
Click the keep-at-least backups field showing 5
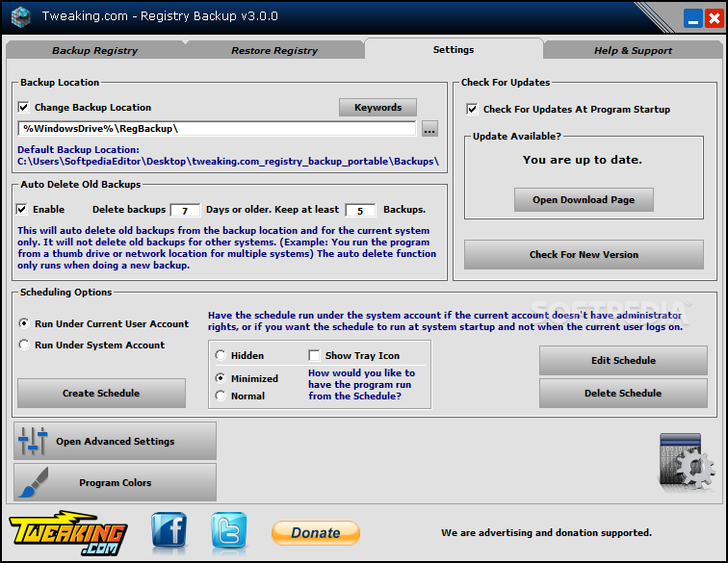tap(360, 210)
